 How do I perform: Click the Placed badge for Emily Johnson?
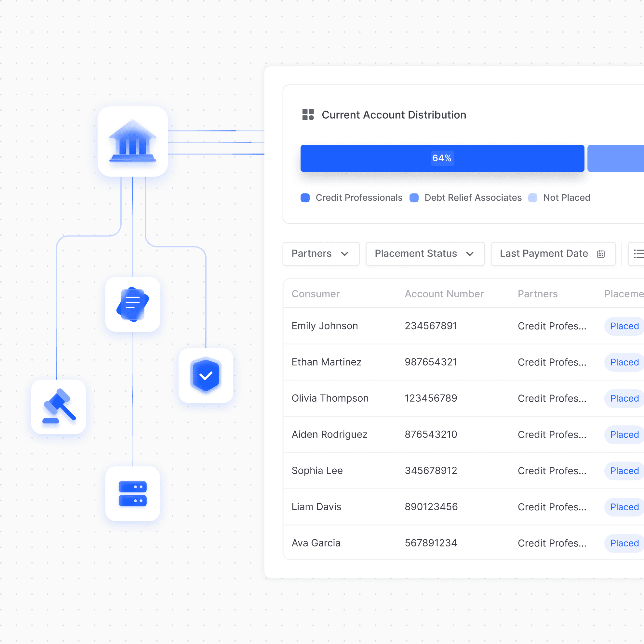624,326
